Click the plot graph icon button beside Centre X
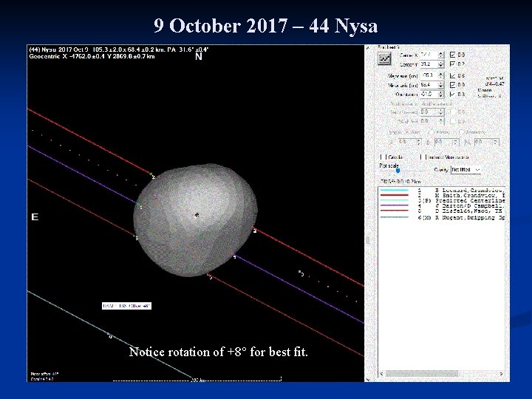This screenshot has height=399, width=532. [x=384, y=59]
